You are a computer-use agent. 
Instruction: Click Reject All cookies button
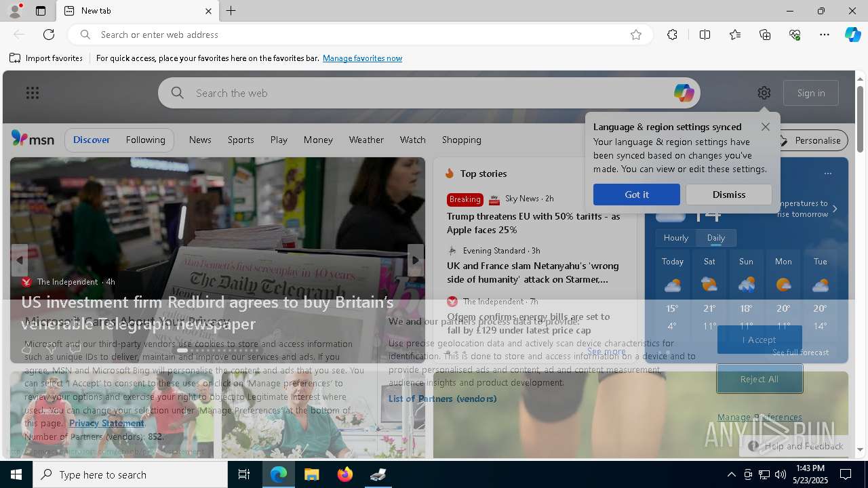click(x=759, y=379)
